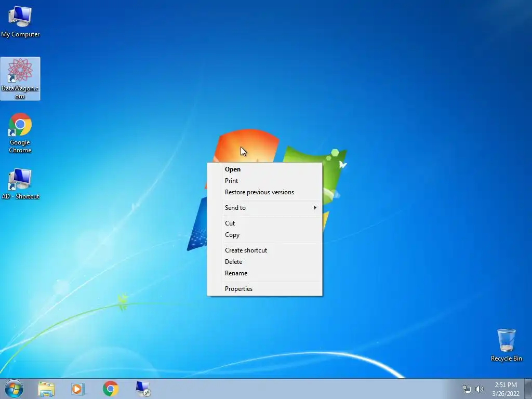The image size is (532, 399).
Task: Open Windows Explorer from the taskbar
Action: click(46, 389)
